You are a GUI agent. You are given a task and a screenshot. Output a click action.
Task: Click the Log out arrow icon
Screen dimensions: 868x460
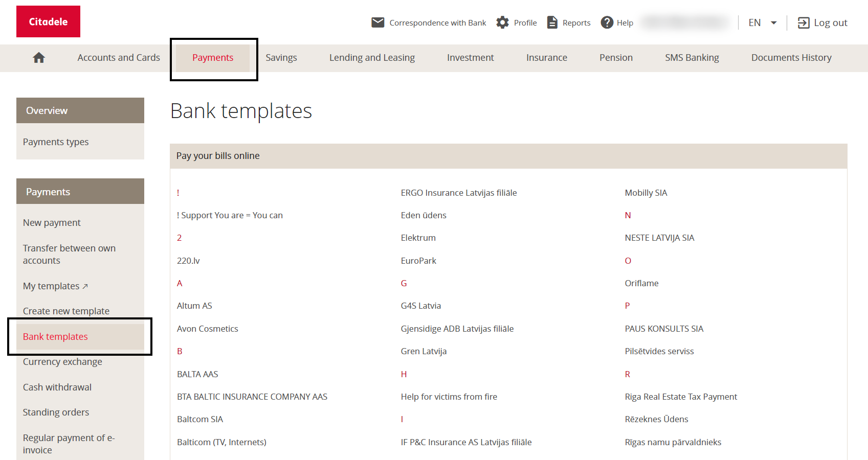[804, 22]
